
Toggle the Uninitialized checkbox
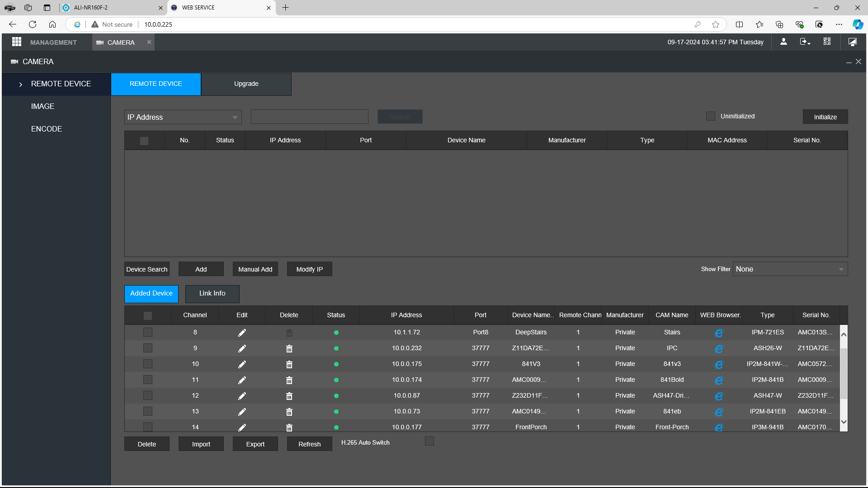click(x=711, y=116)
